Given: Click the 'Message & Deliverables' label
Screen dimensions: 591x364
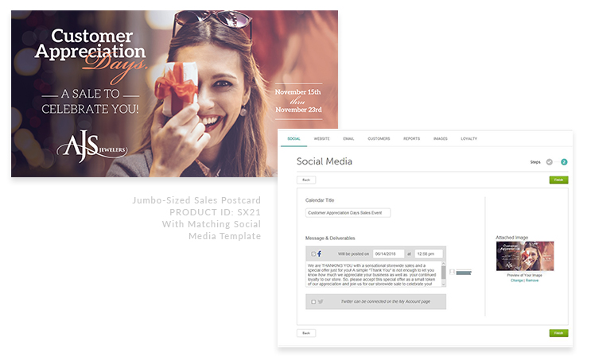Looking at the screenshot, I should pos(330,238).
